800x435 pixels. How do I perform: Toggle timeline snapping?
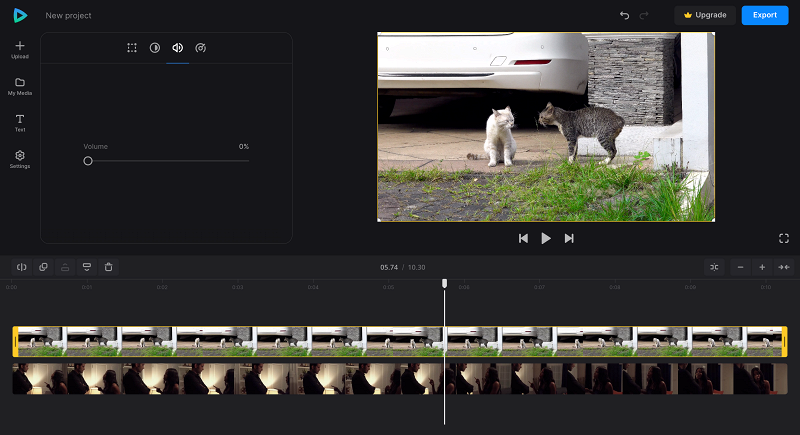[x=714, y=267]
